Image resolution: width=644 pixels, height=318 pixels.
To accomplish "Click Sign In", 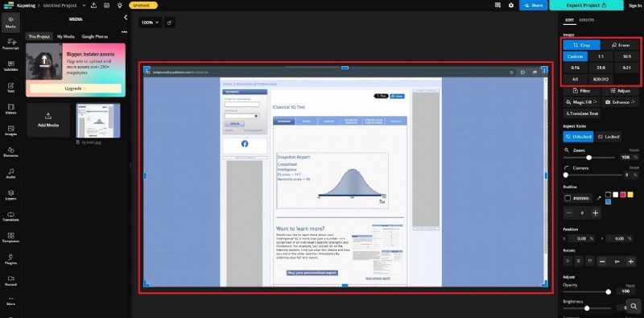I will 635,6.
